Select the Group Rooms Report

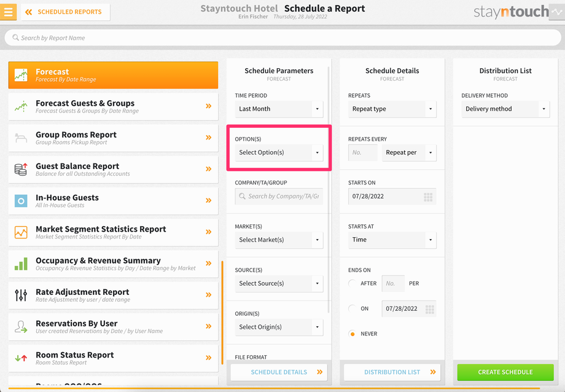113,138
